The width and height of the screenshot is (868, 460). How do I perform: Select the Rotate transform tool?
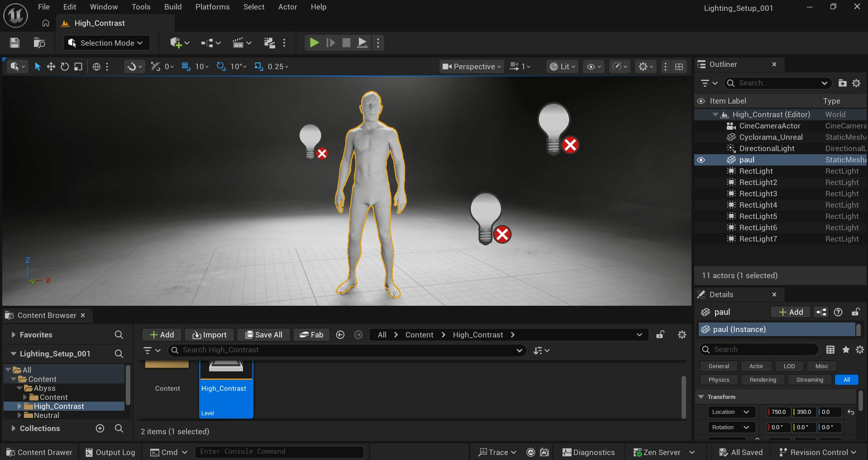(x=65, y=66)
